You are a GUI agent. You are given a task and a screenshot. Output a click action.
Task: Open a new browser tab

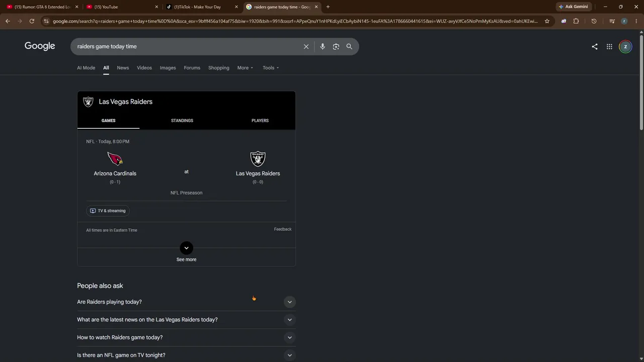coord(328,7)
